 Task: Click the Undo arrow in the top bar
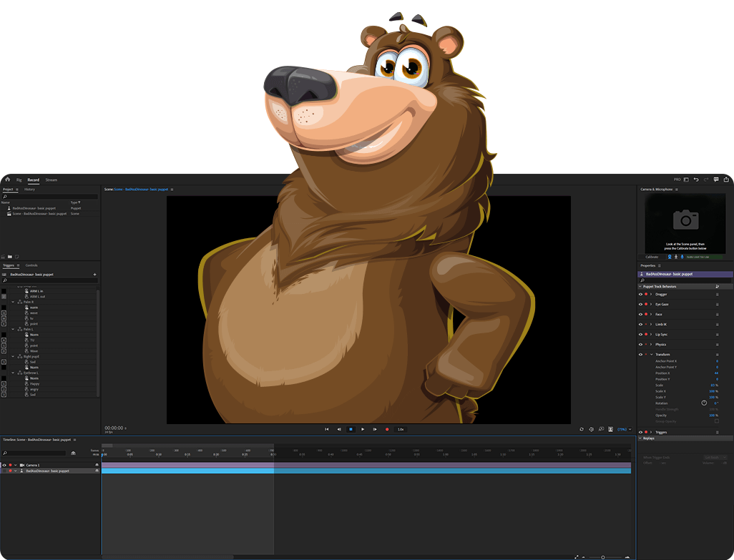pos(696,180)
